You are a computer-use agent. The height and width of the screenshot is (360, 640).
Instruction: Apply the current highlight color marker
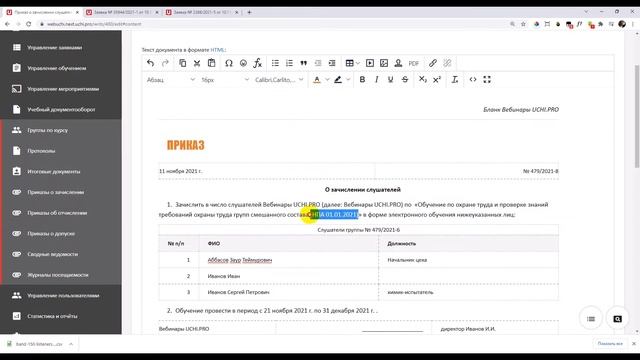click(x=338, y=80)
